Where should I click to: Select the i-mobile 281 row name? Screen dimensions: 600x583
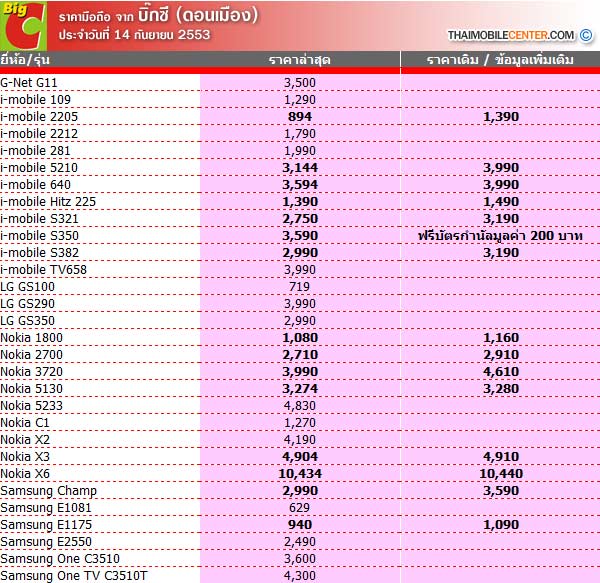click(x=36, y=151)
